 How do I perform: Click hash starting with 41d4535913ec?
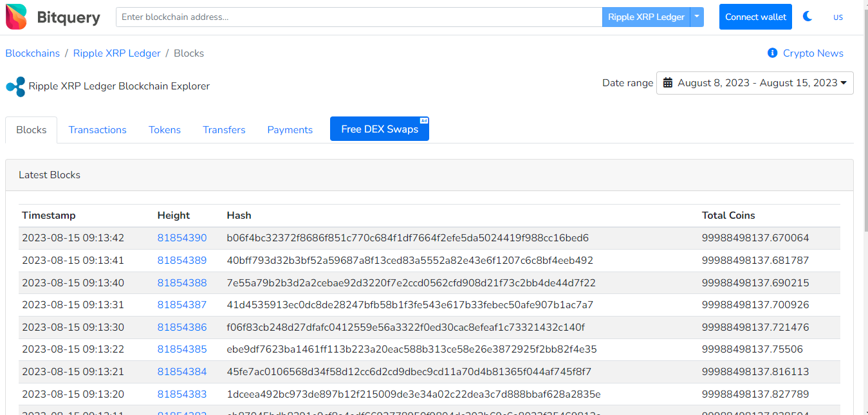[x=410, y=305]
